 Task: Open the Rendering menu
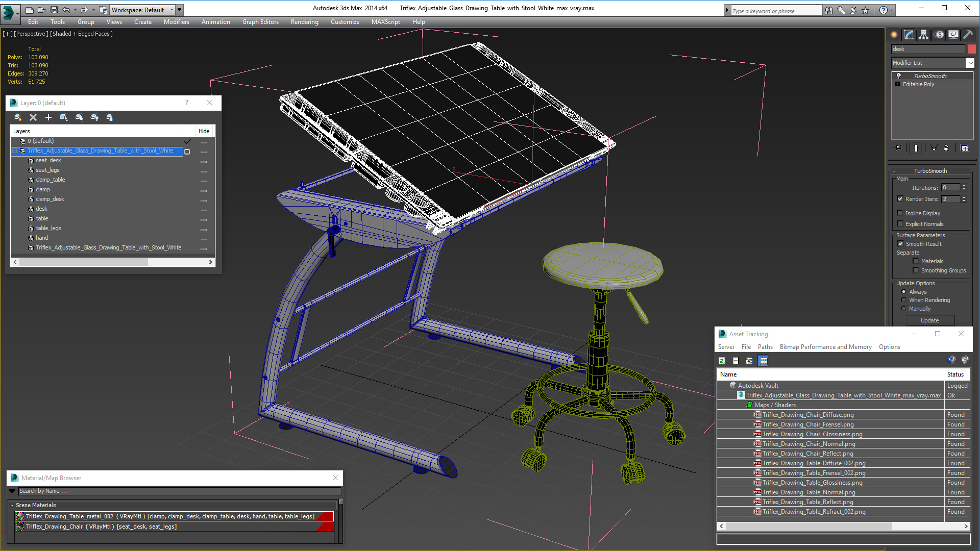(305, 22)
